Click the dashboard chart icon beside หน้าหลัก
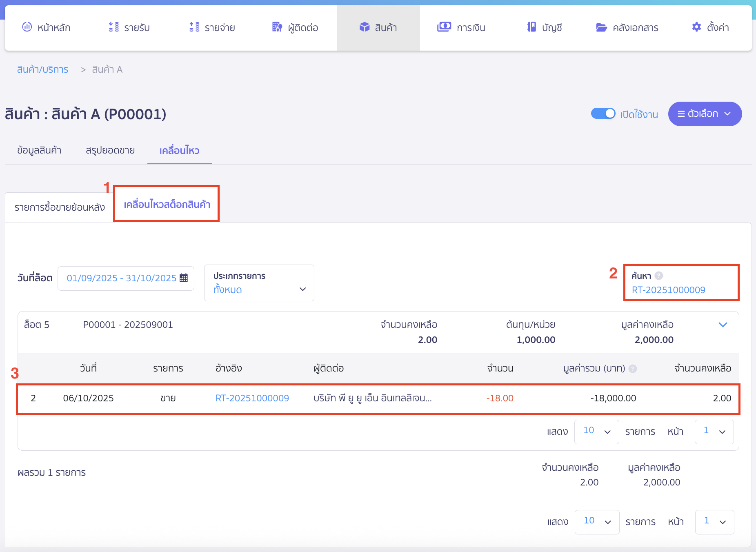Image resolution: width=756 pixels, height=552 pixels. coord(27,27)
